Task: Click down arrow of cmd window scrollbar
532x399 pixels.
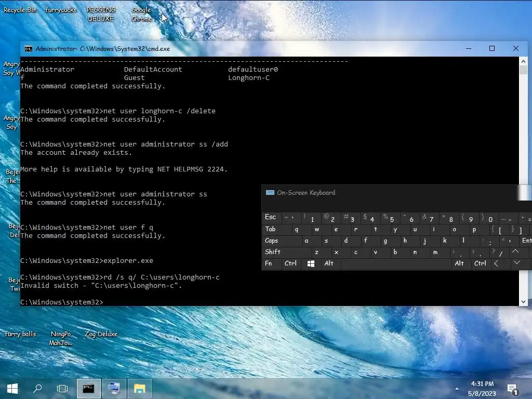Action: click(x=523, y=302)
